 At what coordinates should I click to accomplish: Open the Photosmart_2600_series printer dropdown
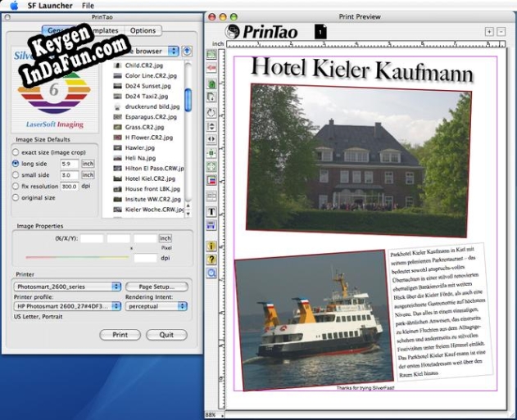67,287
